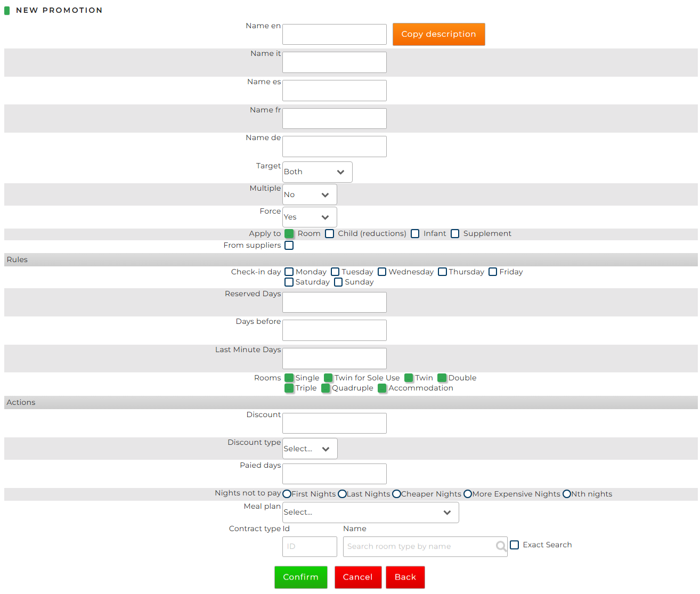Click into the Name en text field
This screenshot has width=700, height=594.
point(334,35)
